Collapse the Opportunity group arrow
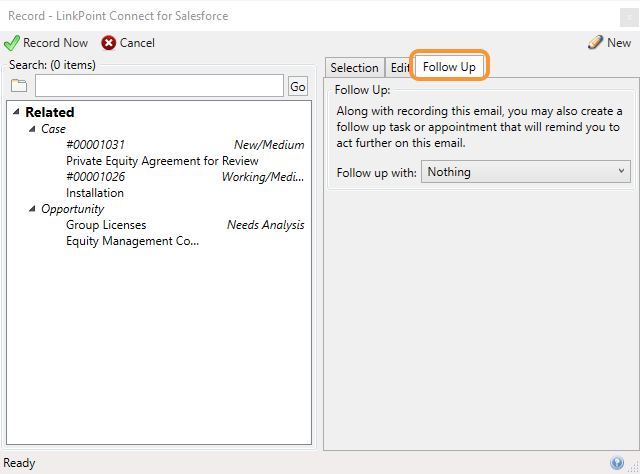The width and height of the screenshot is (640, 474). [32, 209]
